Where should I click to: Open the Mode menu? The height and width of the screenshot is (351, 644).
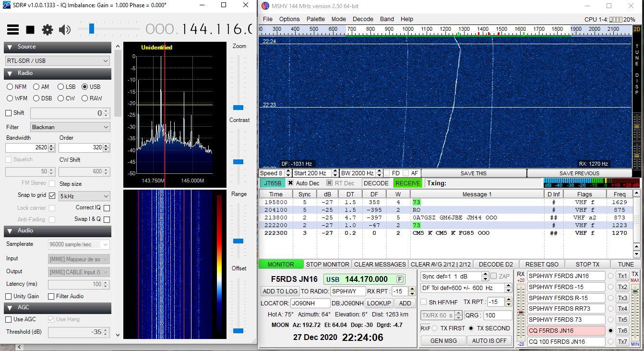tap(339, 19)
